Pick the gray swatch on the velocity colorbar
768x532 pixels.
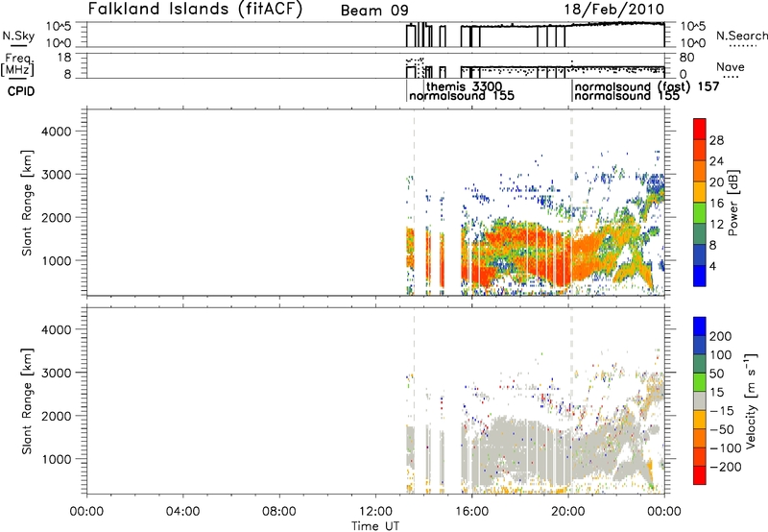point(700,400)
